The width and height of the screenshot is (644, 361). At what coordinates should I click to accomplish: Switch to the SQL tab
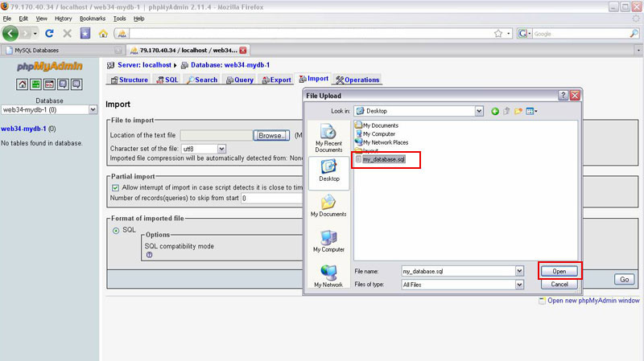click(x=167, y=80)
